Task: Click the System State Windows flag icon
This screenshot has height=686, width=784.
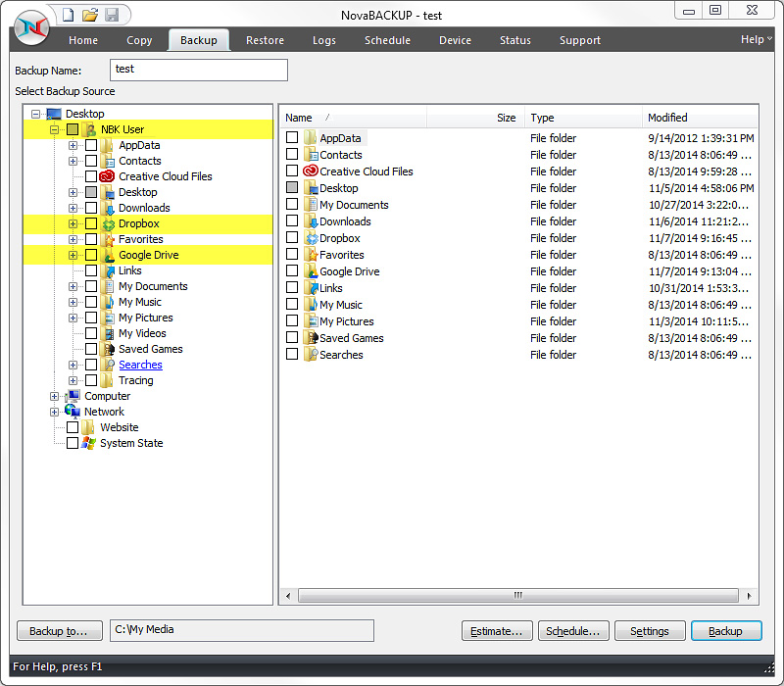Action: pos(88,443)
